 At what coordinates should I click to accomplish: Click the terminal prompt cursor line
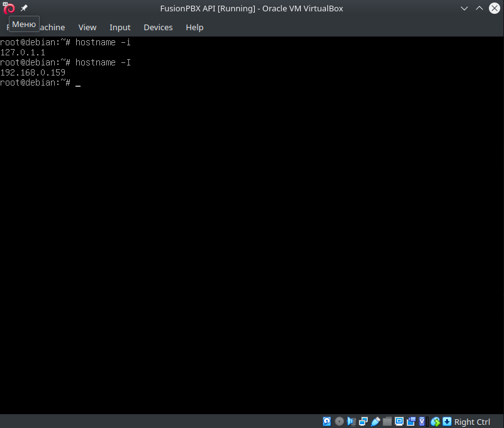click(40, 82)
